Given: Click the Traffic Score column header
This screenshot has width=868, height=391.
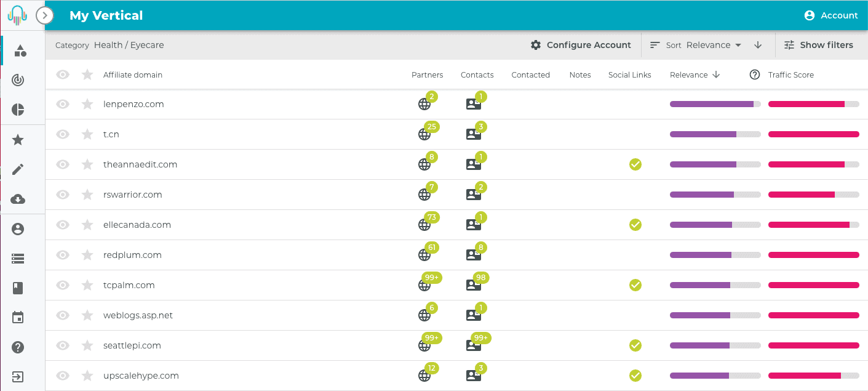Looking at the screenshot, I should pos(791,75).
